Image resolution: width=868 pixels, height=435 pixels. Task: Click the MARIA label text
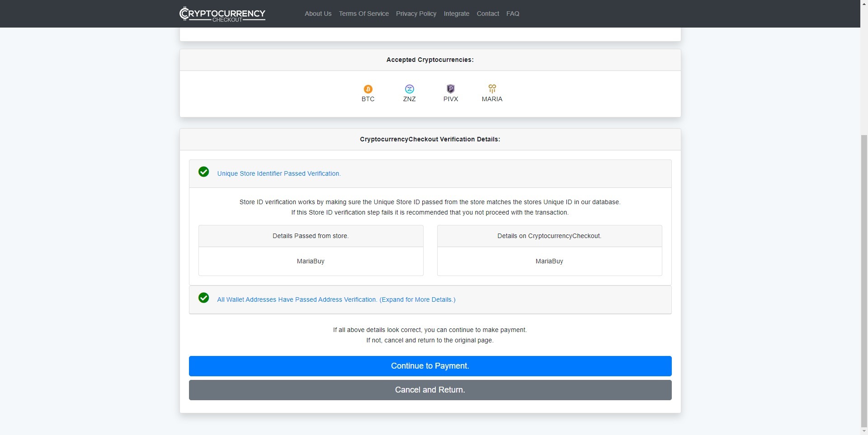(x=492, y=99)
